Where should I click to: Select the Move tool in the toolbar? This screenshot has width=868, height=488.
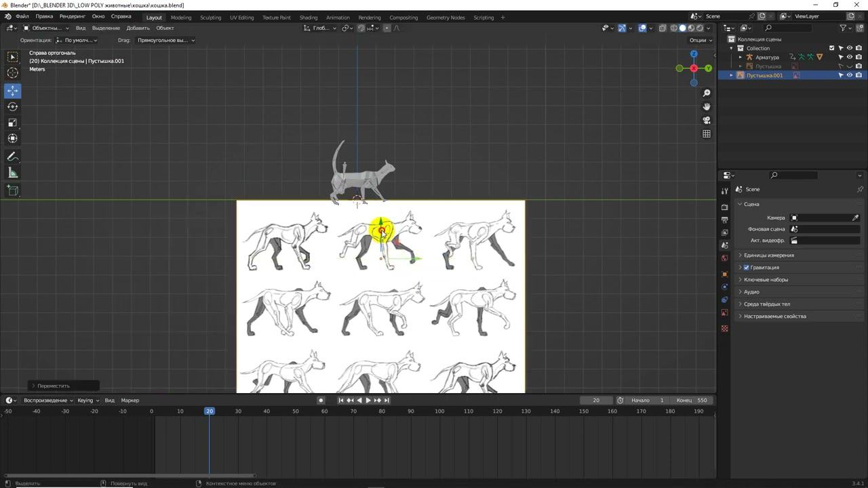(12, 90)
